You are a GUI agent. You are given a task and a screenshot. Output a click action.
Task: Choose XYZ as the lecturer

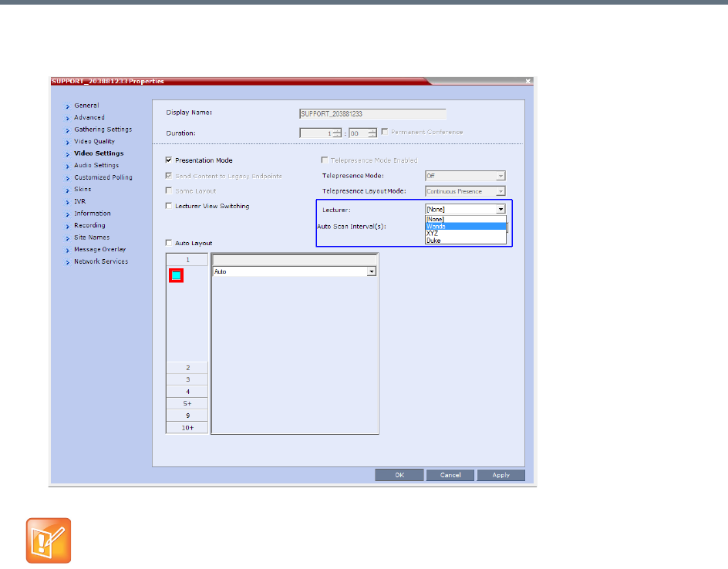click(x=466, y=234)
